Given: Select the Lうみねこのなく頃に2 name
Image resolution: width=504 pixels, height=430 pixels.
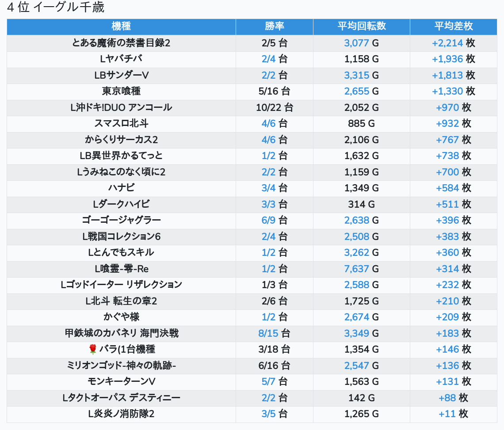Looking at the screenshot, I should pyautogui.click(x=121, y=172).
